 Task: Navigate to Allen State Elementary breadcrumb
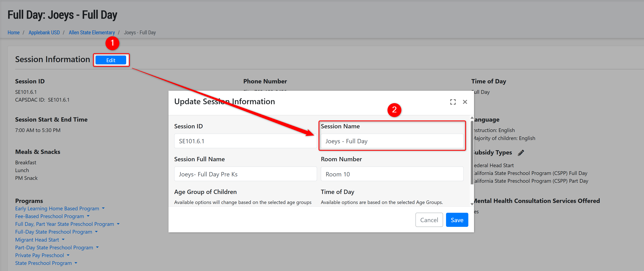coord(91,32)
